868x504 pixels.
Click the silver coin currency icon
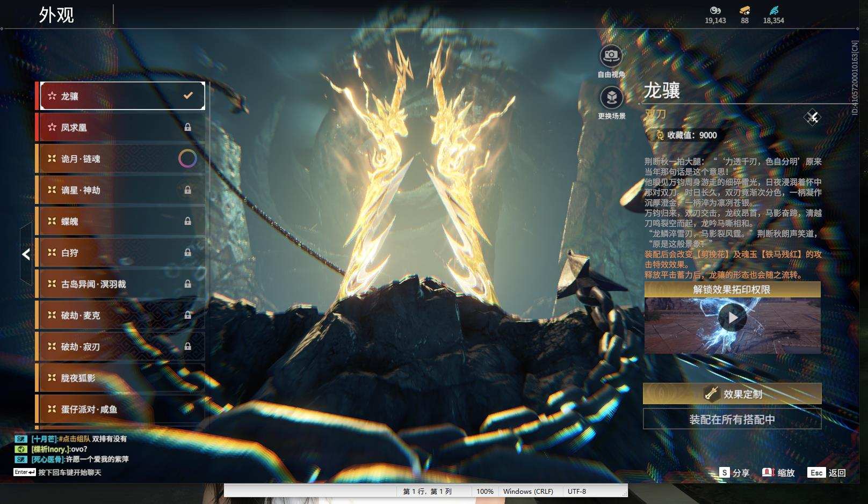[715, 10]
